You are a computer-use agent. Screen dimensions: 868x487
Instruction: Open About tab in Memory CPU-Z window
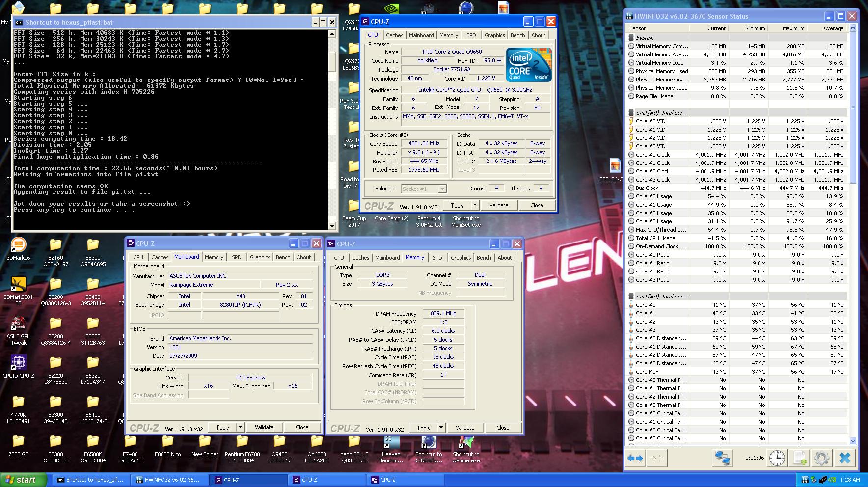(x=504, y=258)
